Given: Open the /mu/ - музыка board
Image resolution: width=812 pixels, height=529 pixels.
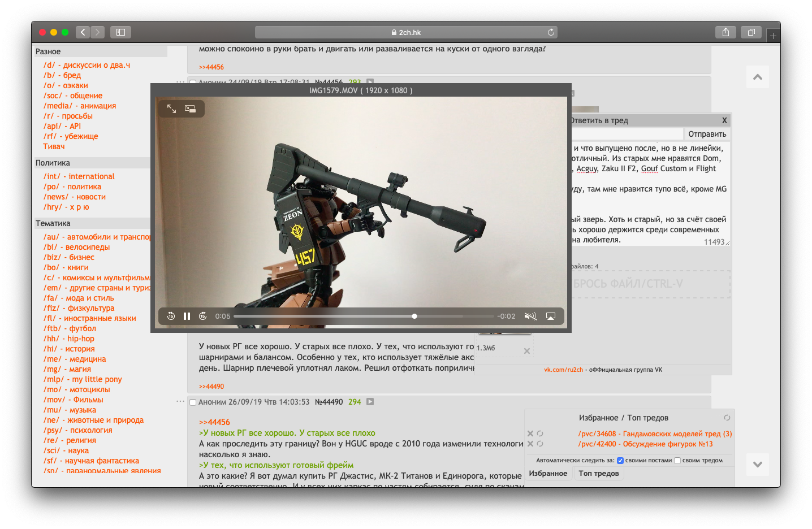Looking at the screenshot, I should [x=70, y=410].
